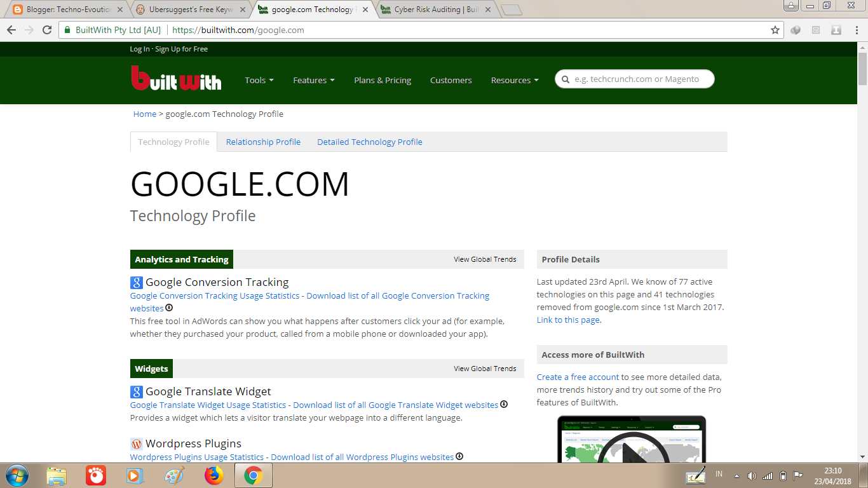868x488 pixels.
Task: Close the Blogger Techno-Evolution tab
Action: coord(120,10)
